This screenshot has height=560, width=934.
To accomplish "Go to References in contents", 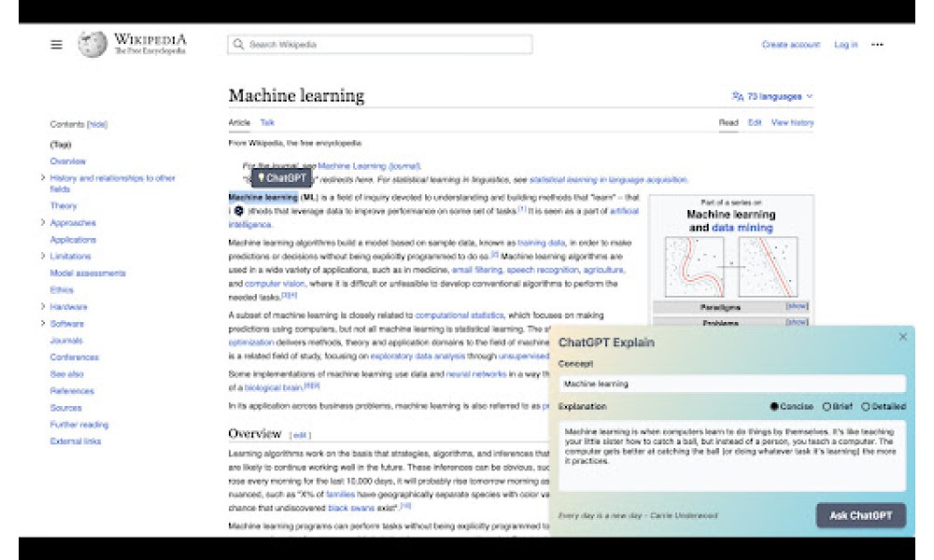I will [72, 391].
